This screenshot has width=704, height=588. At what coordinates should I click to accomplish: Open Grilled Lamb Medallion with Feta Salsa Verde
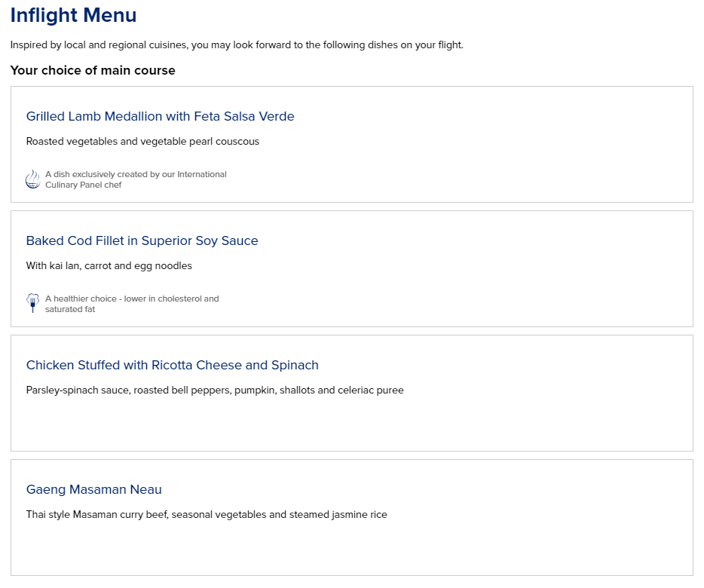pyautogui.click(x=161, y=116)
